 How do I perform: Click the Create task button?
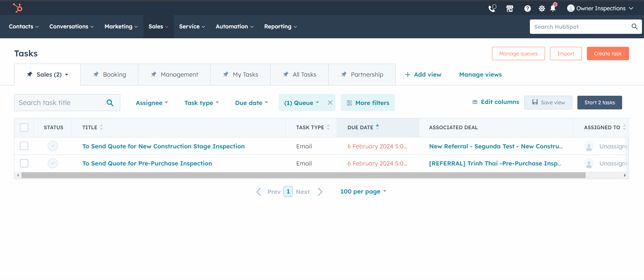coord(607,54)
